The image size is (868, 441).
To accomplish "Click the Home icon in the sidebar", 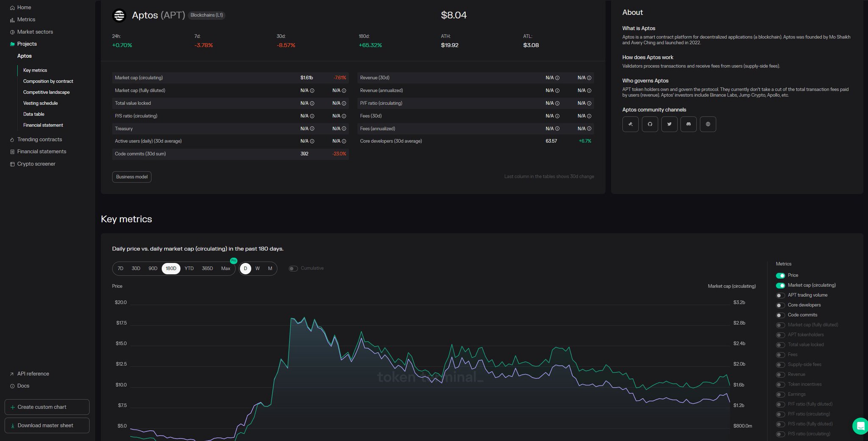I will click(12, 8).
